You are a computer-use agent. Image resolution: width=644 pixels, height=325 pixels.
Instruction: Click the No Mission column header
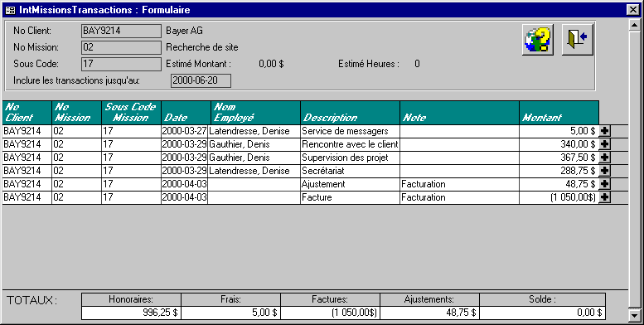click(x=77, y=113)
